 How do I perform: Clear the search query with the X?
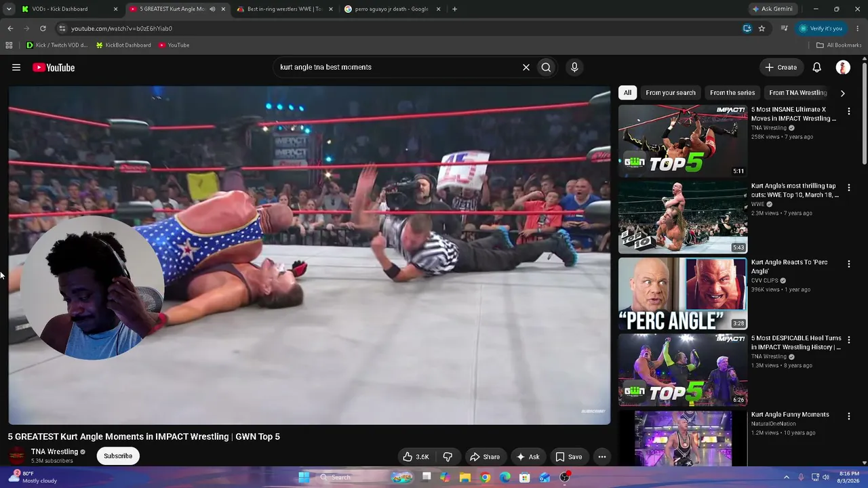pos(526,67)
